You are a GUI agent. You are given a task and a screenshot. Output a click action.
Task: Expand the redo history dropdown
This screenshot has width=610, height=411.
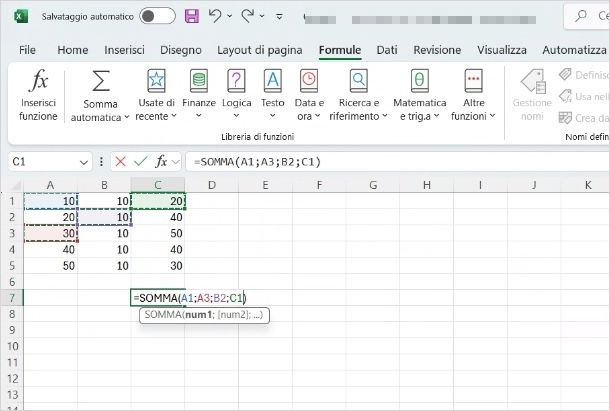pyautogui.click(x=262, y=16)
